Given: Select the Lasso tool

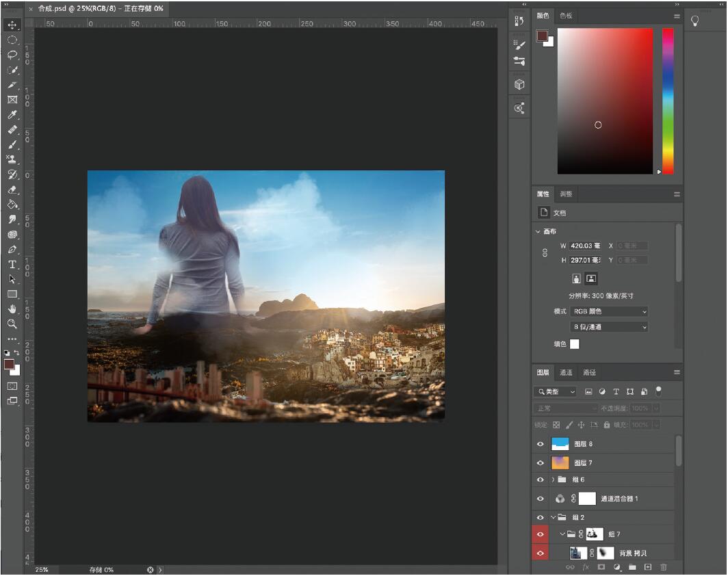Looking at the screenshot, I should [x=12, y=55].
